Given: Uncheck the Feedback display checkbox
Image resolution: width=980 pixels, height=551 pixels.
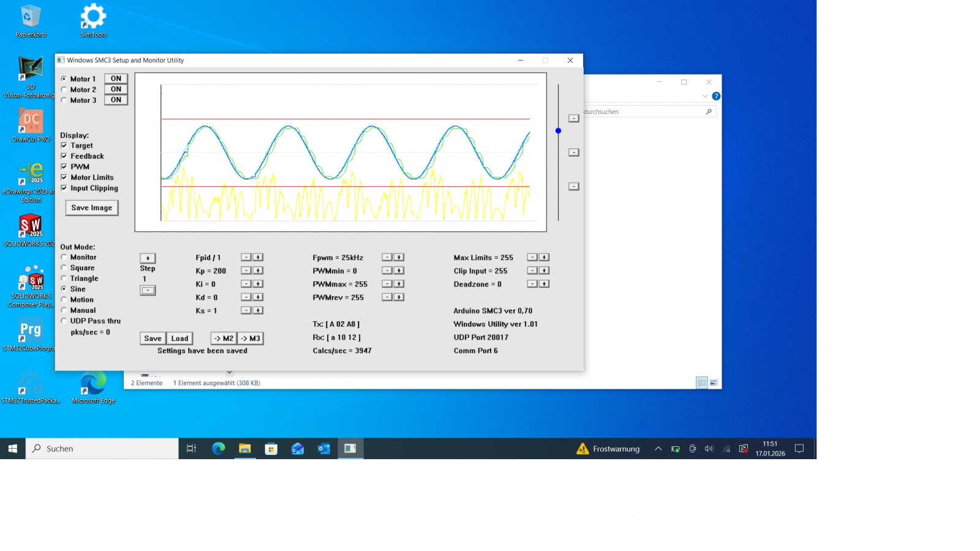Looking at the screenshot, I should (64, 156).
